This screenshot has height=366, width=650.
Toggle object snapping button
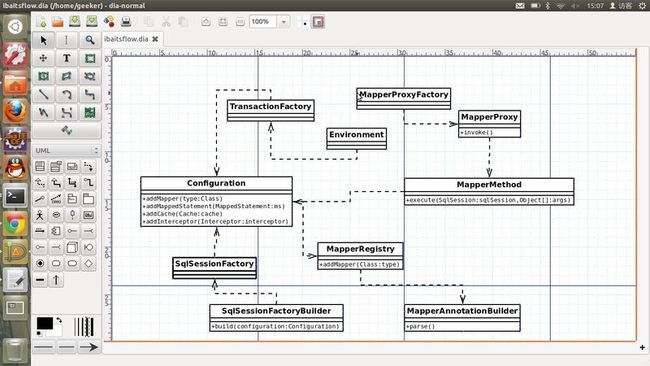pos(318,22)
